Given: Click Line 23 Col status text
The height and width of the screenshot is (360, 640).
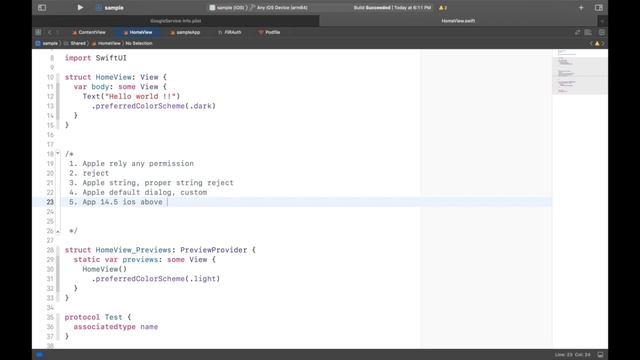Looking at the screenshot, I should tap(572, 355).
